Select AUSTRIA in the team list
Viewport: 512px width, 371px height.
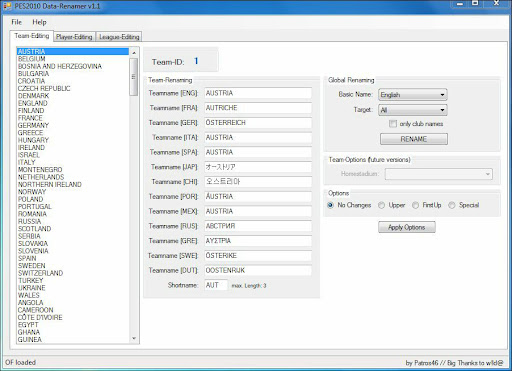[73, 52]
